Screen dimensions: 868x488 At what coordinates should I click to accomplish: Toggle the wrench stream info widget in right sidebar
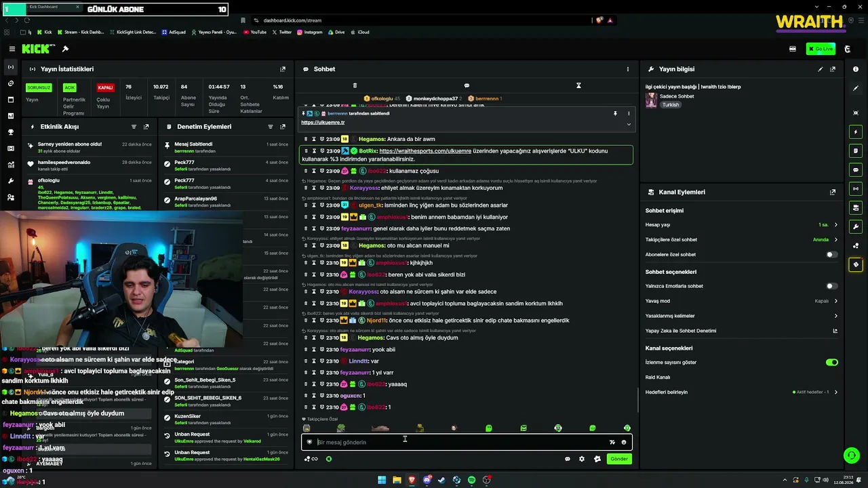[856, 226]
